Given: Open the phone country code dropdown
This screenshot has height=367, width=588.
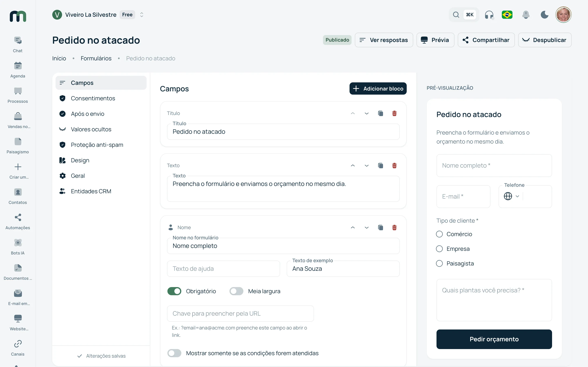Looking at the screenshot, I should tap(511, 196).
